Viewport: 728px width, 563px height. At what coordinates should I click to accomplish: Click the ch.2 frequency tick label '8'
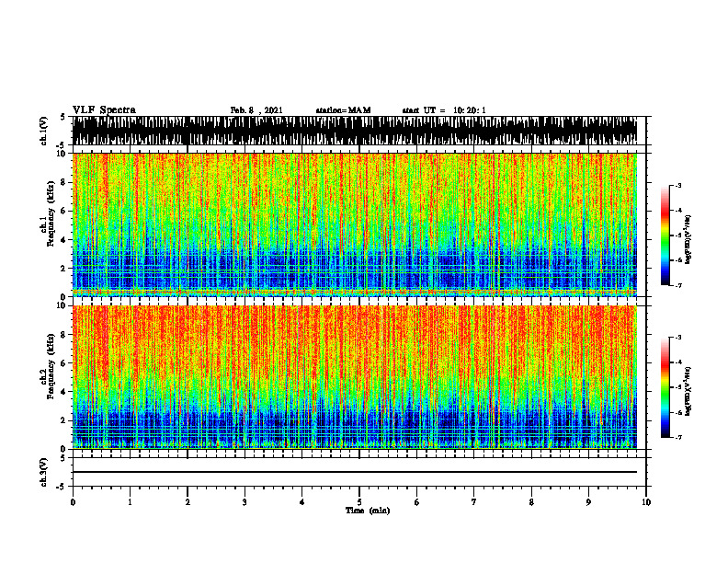pyautogui.click(x=64, y=335)
